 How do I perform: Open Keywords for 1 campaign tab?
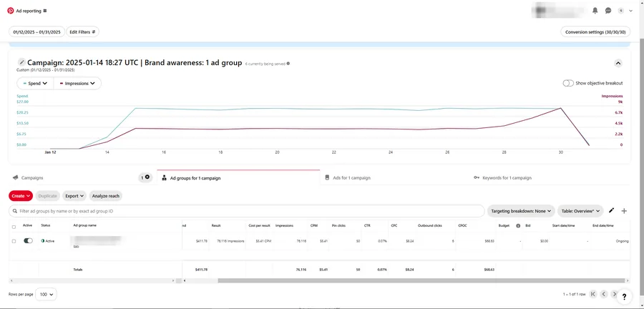[x=507, y=177]
